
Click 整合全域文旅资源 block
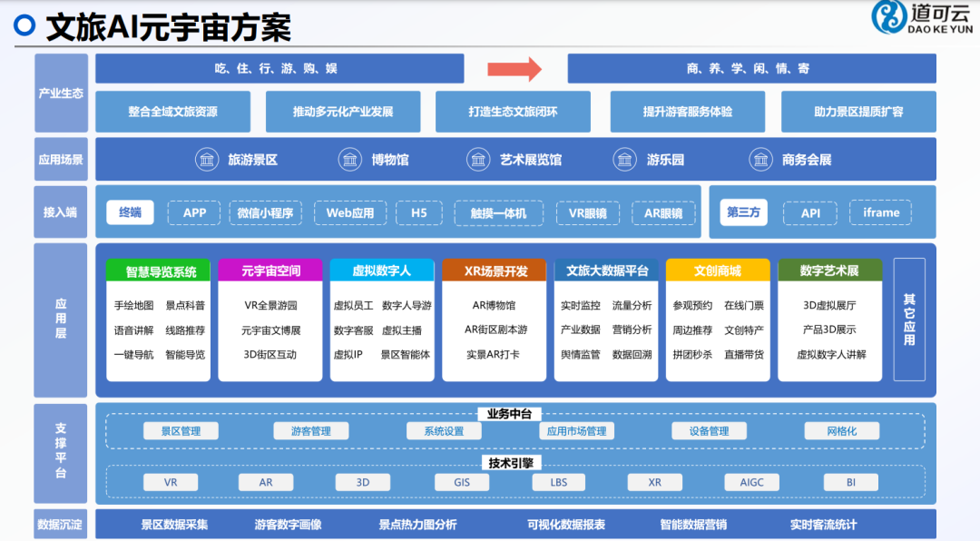(x=173, y=112)
